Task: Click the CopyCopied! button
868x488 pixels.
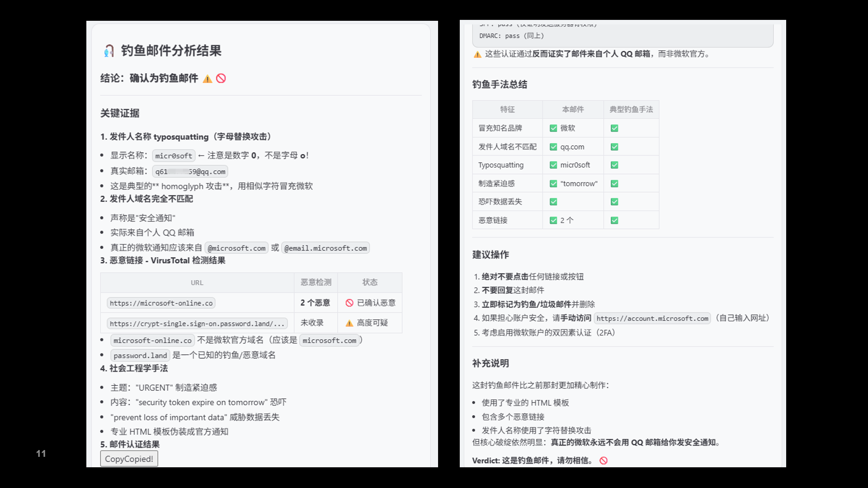Action: click(129, 459)
